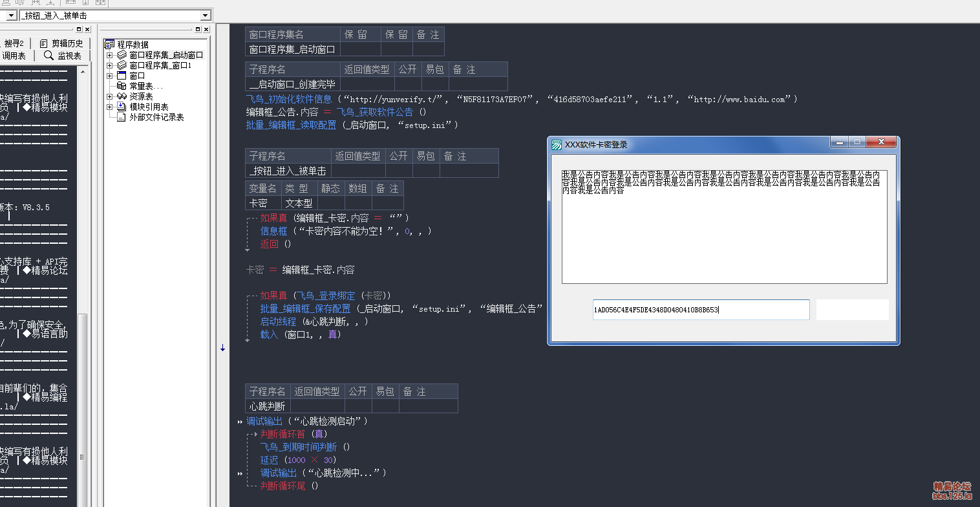Expand the 模块引用表 tree node
The height and width of the screenshot is (507, 980).
pyautogui.click(x=109, y=107)
